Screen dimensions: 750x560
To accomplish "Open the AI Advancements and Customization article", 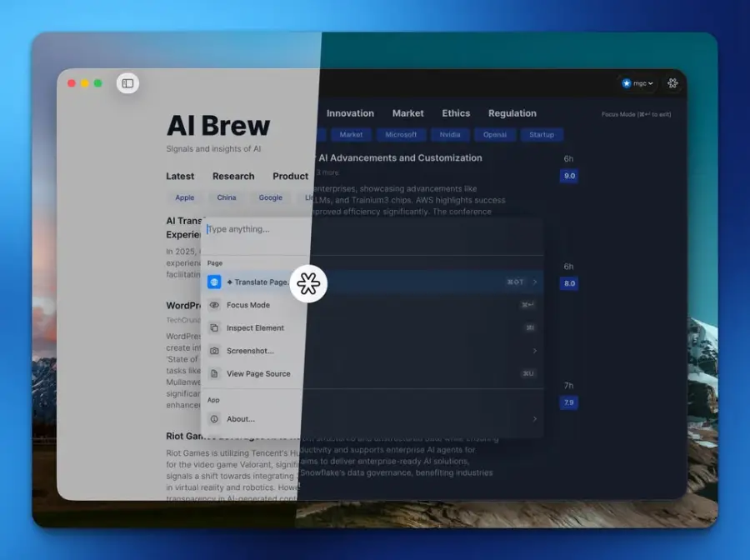I will click(400, 157).
